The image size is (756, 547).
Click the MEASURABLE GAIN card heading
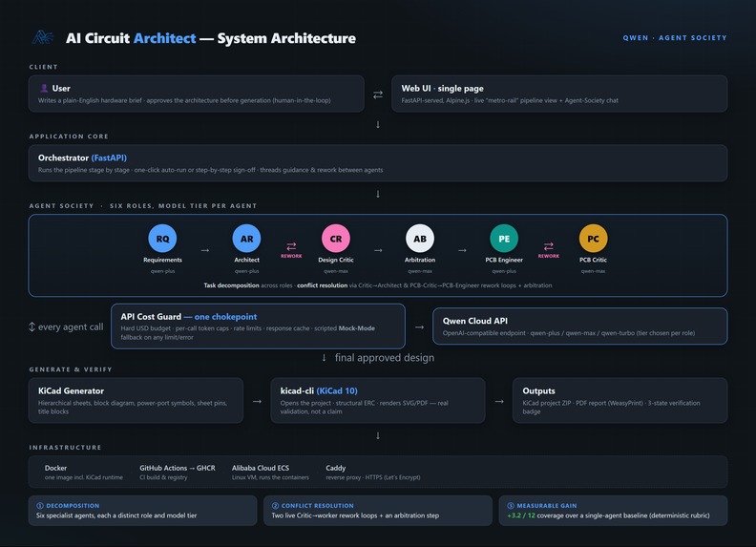[547, 506]
